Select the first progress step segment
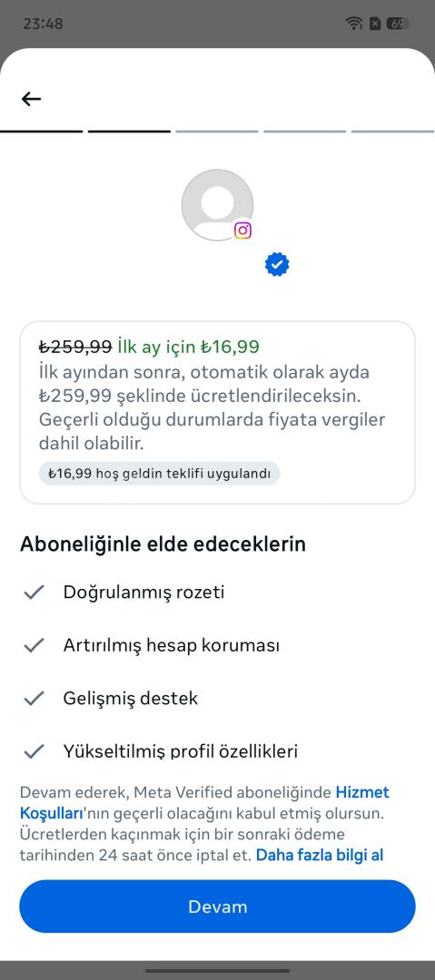The width and height of the screenshot is (435, 980). coord(41,132)
